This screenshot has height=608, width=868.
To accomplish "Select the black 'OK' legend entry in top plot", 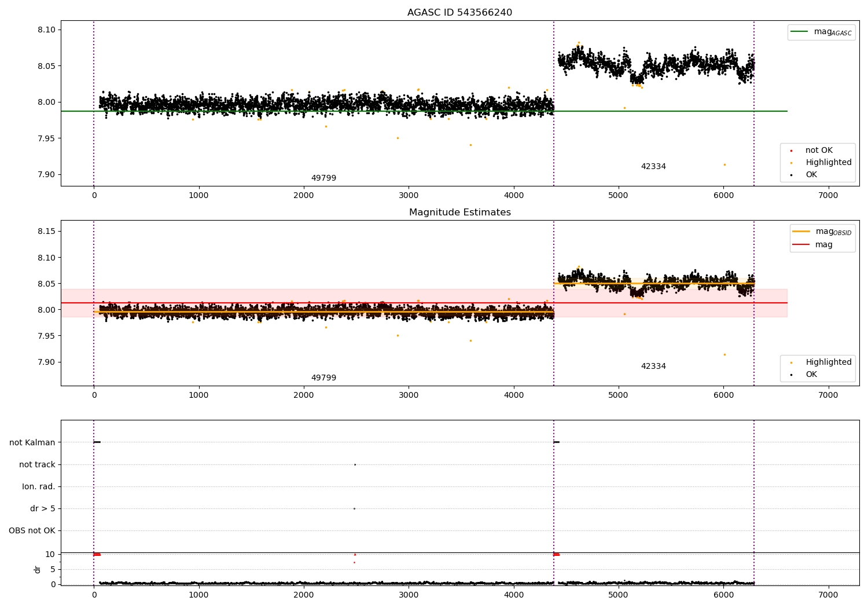I will click(x=804, y=175).
